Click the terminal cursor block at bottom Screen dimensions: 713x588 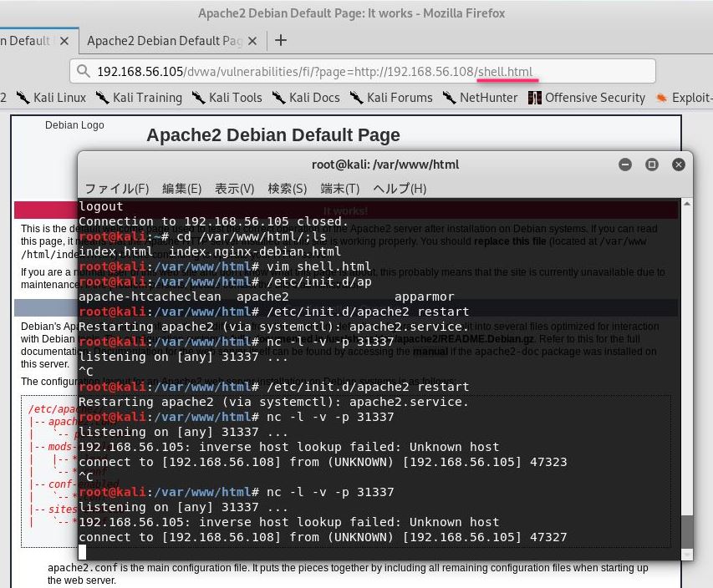pyautogui.click(x=82, y=552)
